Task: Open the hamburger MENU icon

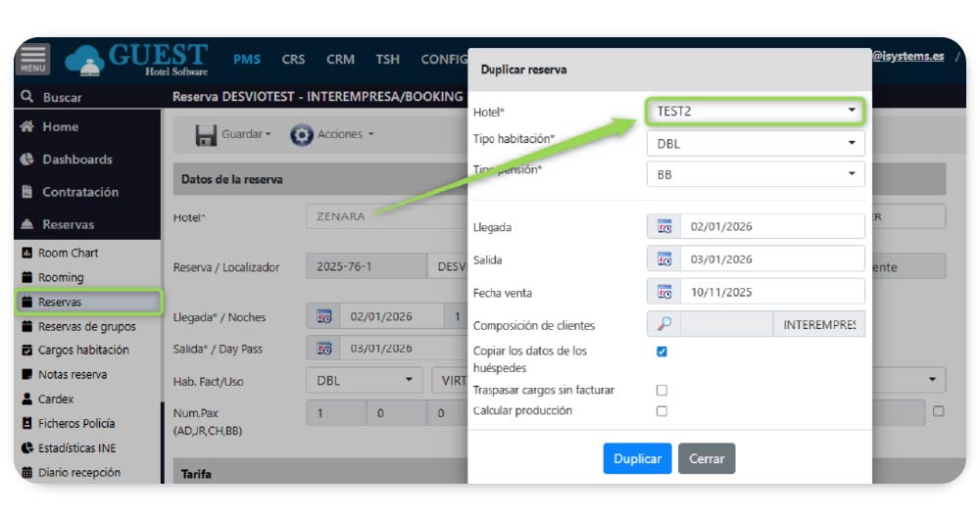Action: pos(33,59)
